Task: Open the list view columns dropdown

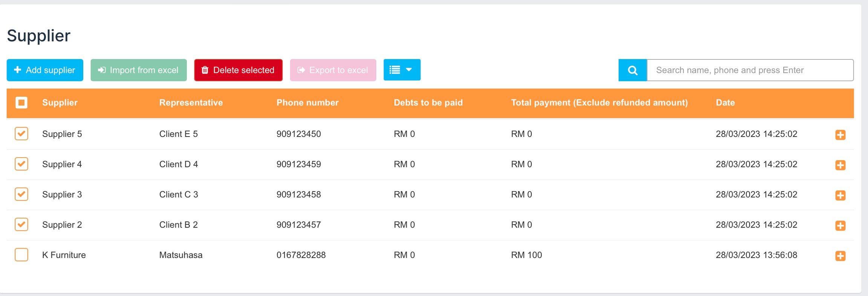Action: (x=402, y=70)
